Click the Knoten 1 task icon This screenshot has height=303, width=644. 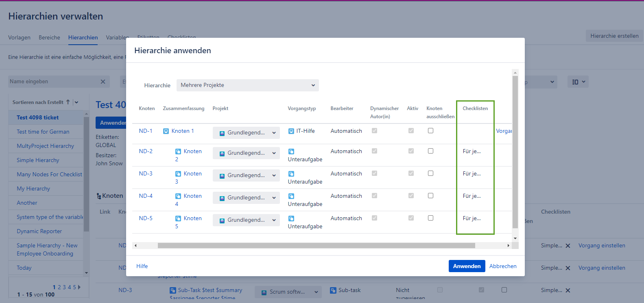(166, 131)
